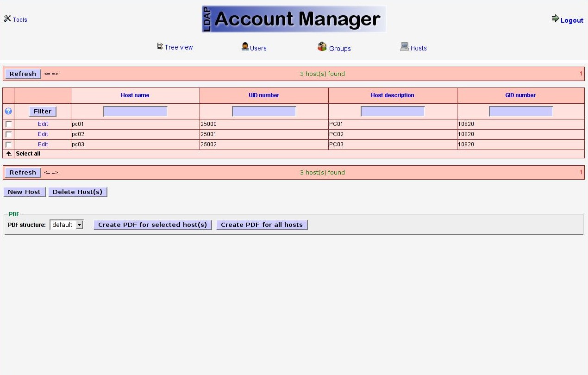Image resolution: width=588 pixels, height=375 pixels.
Task: Sort by UID number column header
Action: (264, 95)
